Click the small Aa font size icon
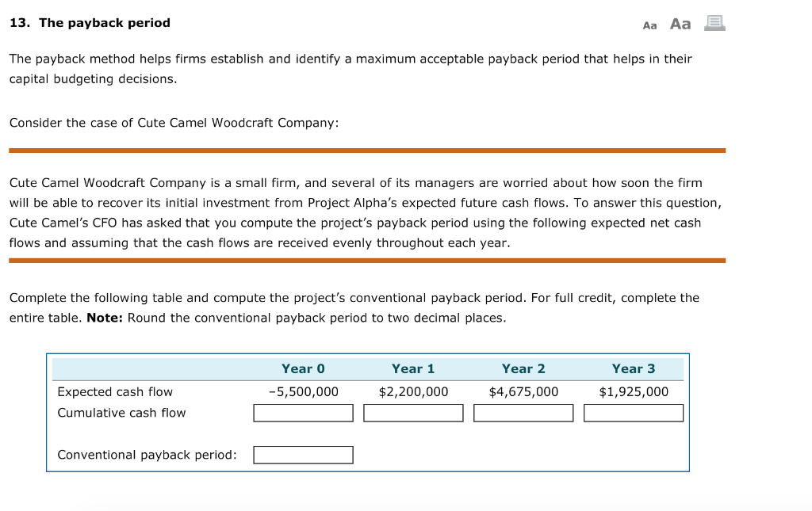Image resolution: width=812 pixels, height=511 pixels. coord(649,24)
